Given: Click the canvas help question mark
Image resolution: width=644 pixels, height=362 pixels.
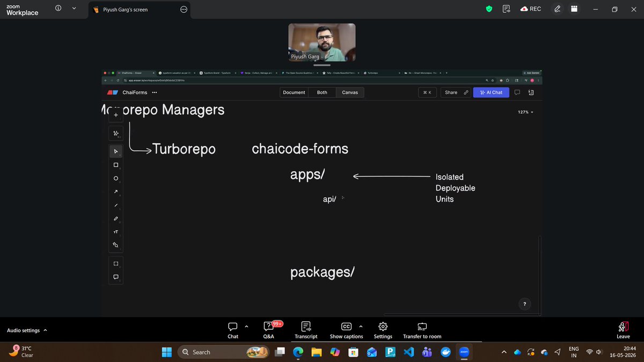Looking at the screenshot, I should click(525, 304).
